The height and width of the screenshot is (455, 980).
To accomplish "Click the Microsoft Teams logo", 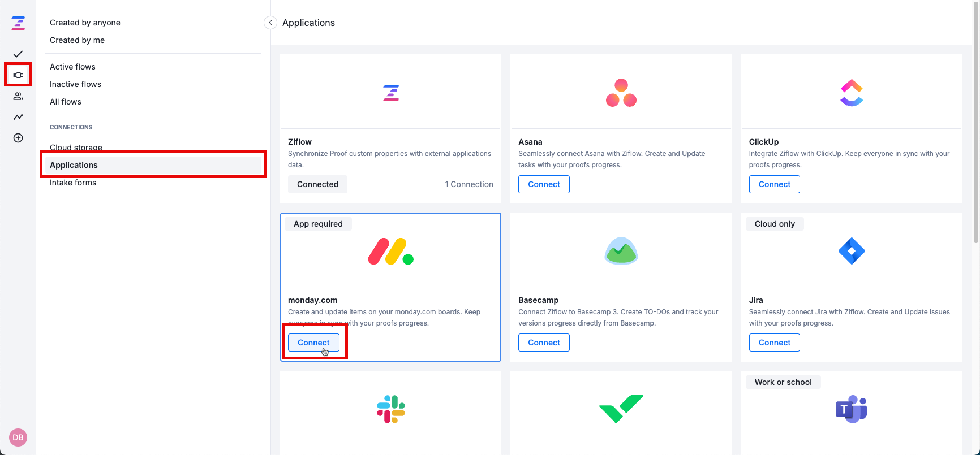I will click(852, 409).
